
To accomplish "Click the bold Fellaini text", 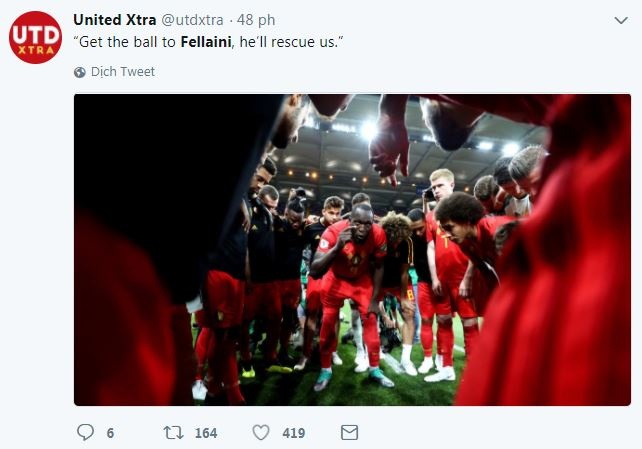I will pyautogui.click(x=206, y=42).
